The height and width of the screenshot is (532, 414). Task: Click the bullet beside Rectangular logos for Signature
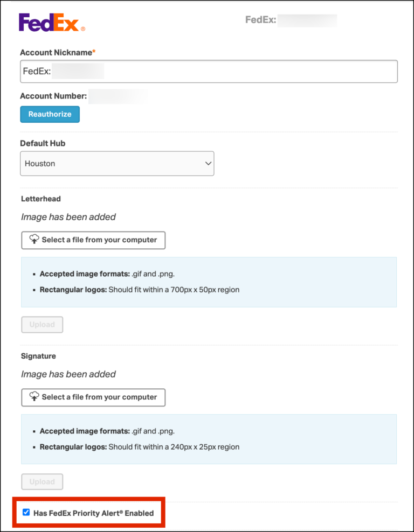[x=33, y=447]
